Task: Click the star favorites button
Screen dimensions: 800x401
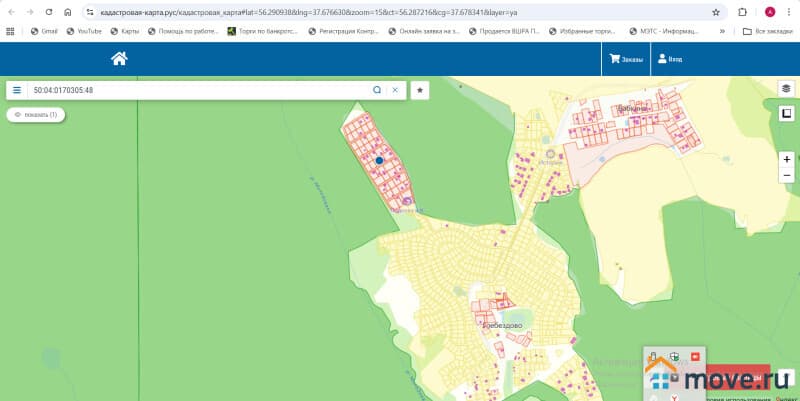Action: point(420,90)
